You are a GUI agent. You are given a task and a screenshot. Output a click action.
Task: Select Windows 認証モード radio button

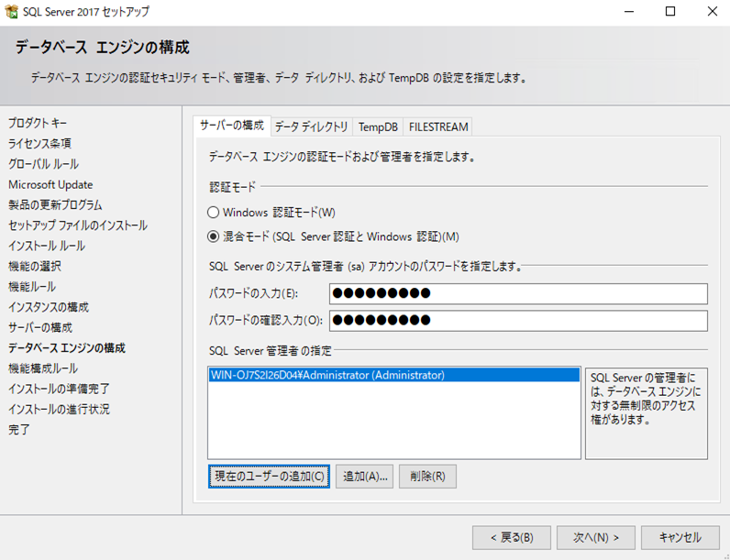(x=214, y=213)
